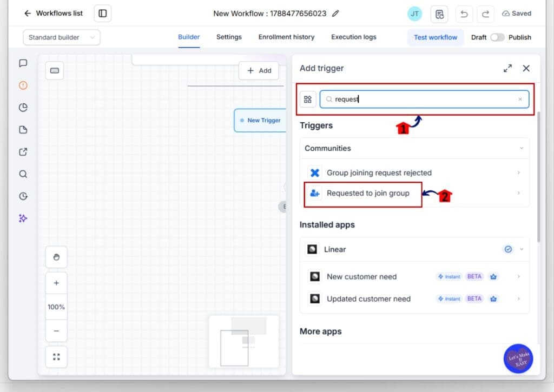Click the Linear app header
554x392 pixels.
[x=414, y=249]
